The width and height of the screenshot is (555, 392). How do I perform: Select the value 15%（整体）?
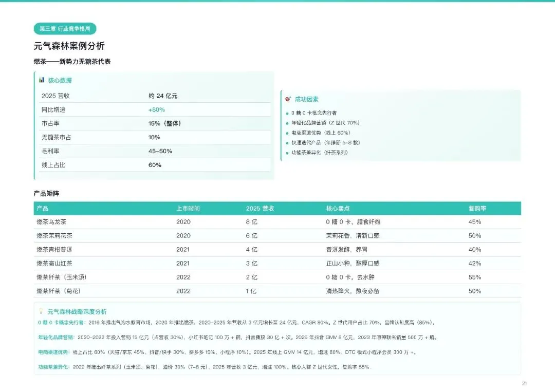(164, 123)
